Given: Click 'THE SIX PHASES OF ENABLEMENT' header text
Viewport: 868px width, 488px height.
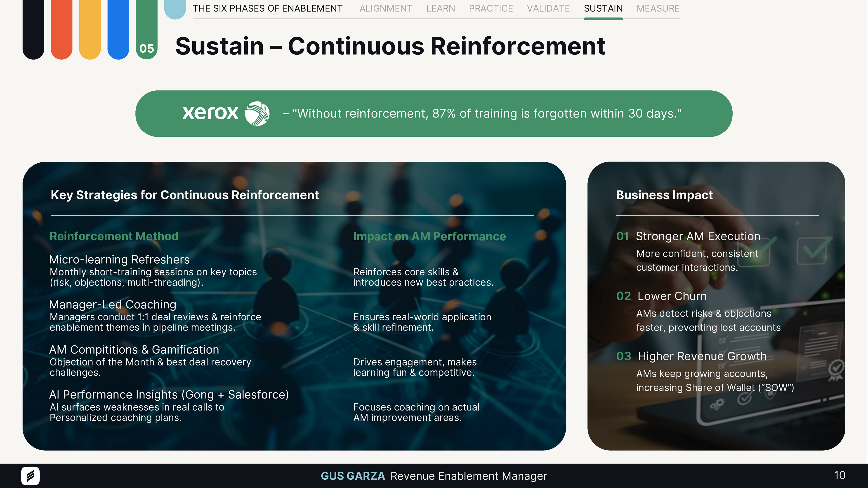Looking at the screenshot, I should pyautogui.click(x=268, y=8).
